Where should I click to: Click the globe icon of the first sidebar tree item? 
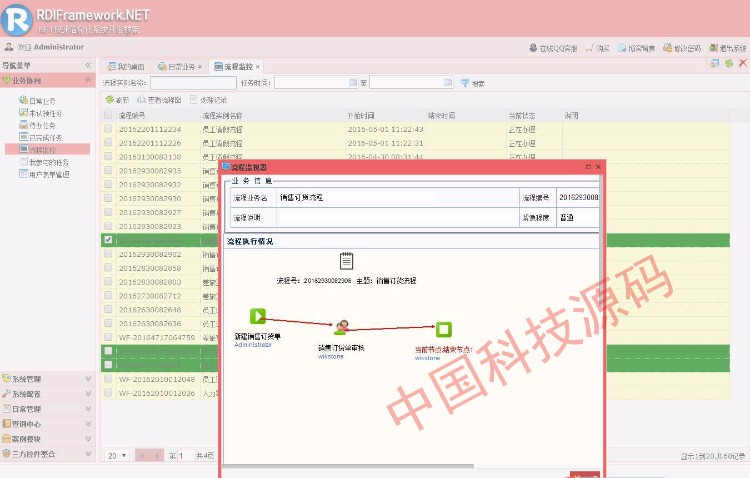(23, 100)
